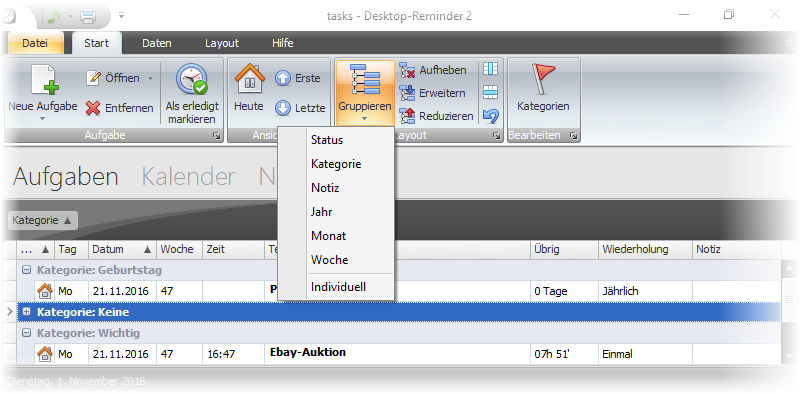Screen dimensions: 800x394
Task: Click the grid scrollbar down arrow
Action: point(789,356)
